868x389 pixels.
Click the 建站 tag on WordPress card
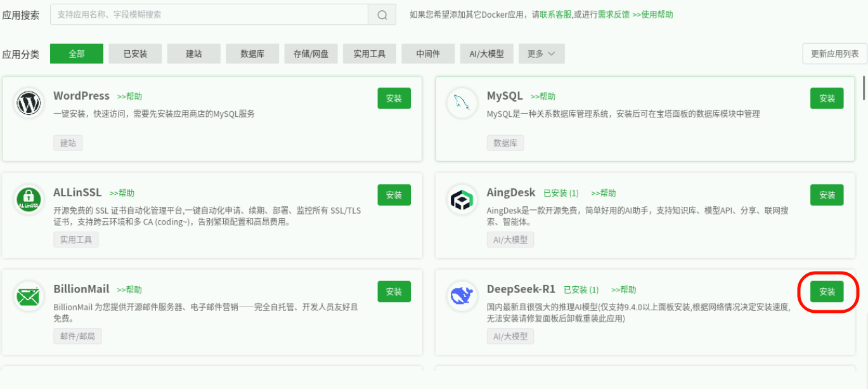[x=68, y=143]
